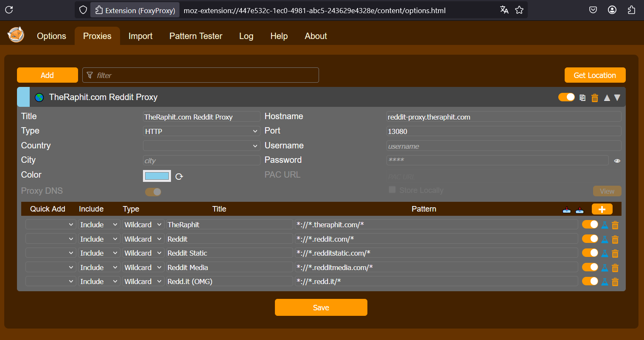Open the Wildcard type dropdown for TheRaphit pattern
This screenshot has width=644, height=340.
[x=143, y=225]
